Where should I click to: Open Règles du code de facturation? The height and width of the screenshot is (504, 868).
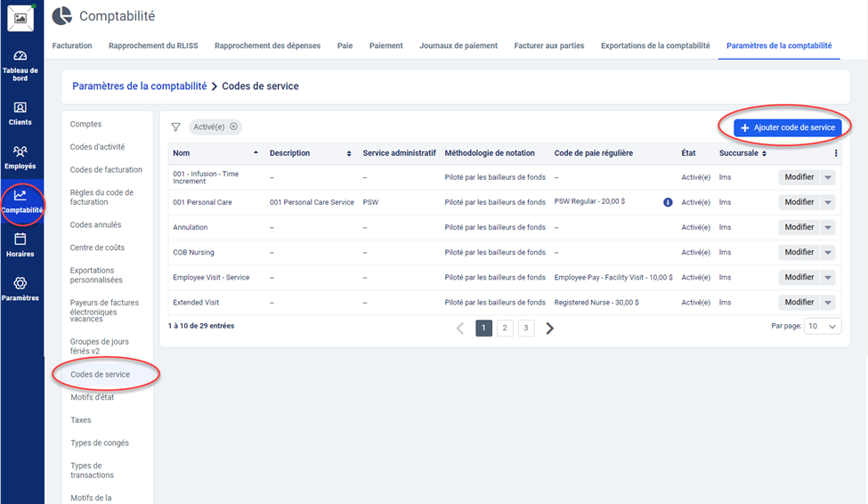pyautogui.click(x=101, y=197)
